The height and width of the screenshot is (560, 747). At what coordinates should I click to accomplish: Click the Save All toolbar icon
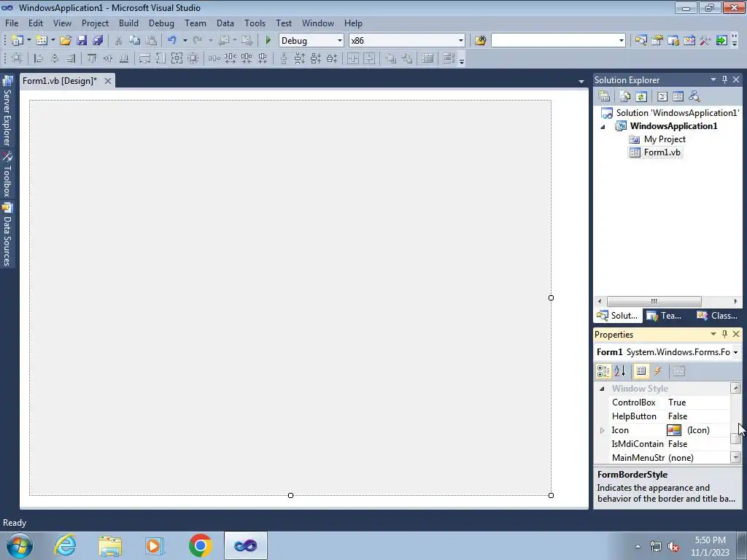98,41
